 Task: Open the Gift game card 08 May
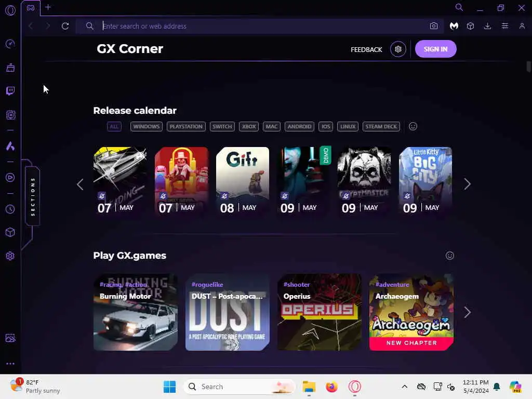pyautogui.click(x=243, y=181)
